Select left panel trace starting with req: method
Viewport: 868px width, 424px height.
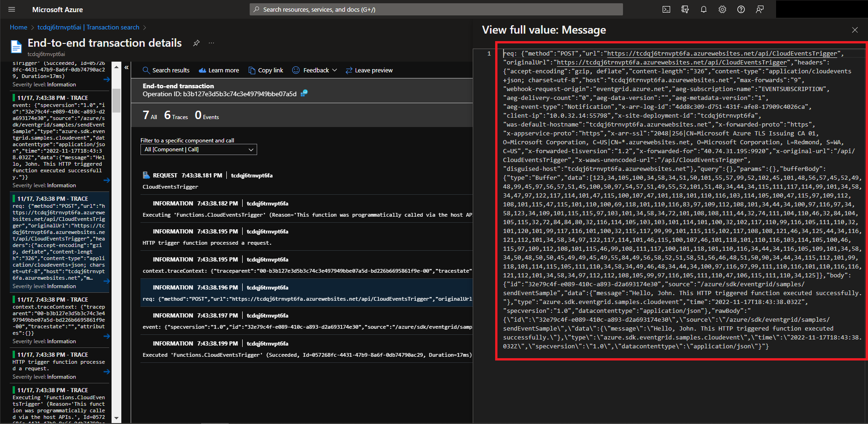(60, 242)
